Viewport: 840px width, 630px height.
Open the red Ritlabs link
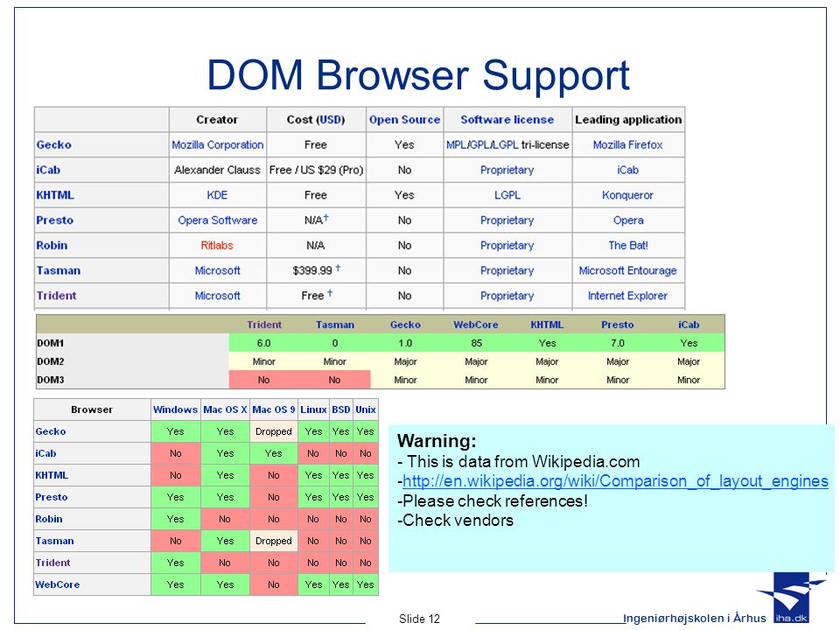pos(217,245)
